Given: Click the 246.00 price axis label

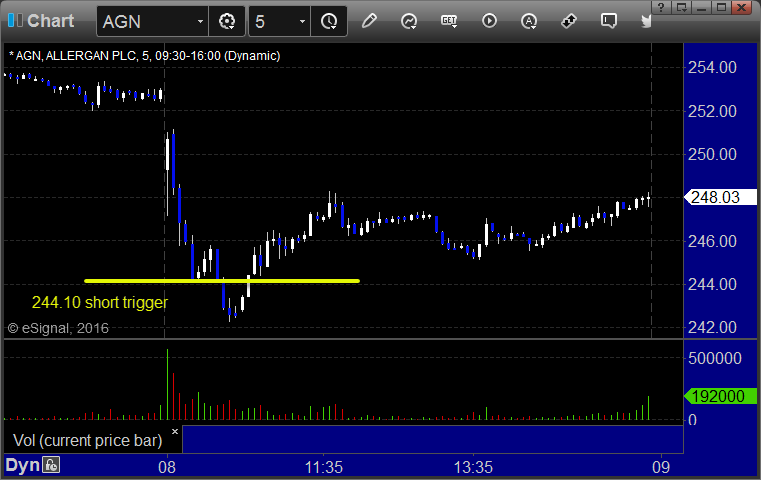Looking at the screenshot, I should pyautogui.click(x=712, y=241).
